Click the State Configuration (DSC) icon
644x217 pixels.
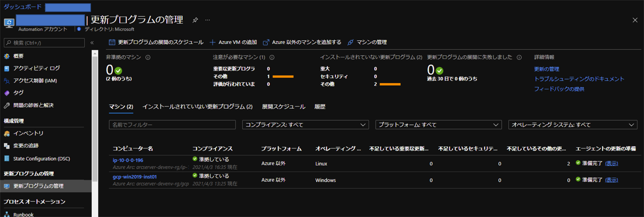7,158
